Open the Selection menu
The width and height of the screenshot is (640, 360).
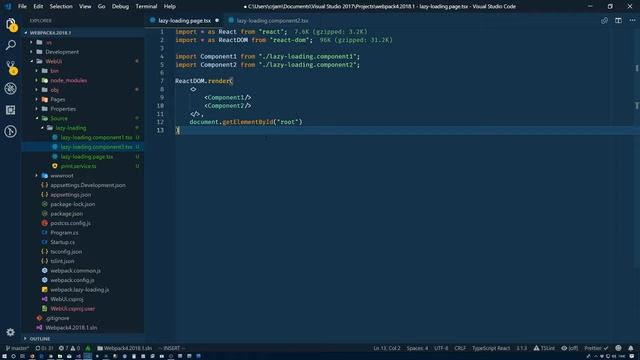tap(61, 7)
